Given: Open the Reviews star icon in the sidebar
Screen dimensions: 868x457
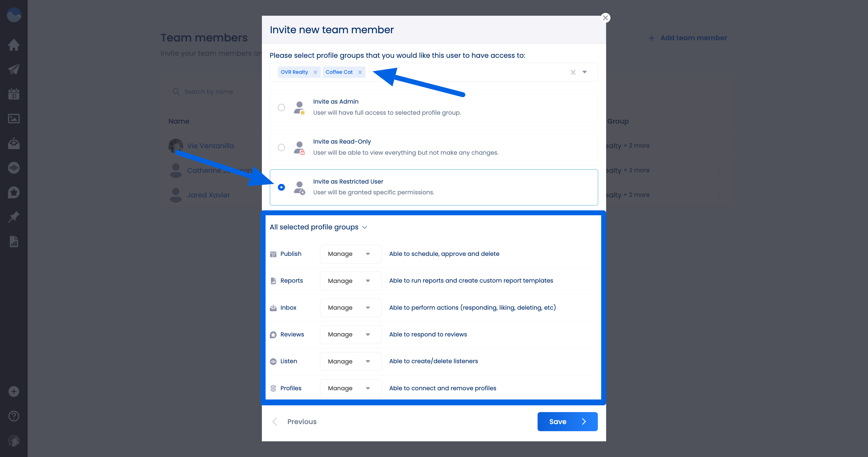Looking at the screenshot, I should 14,192.
